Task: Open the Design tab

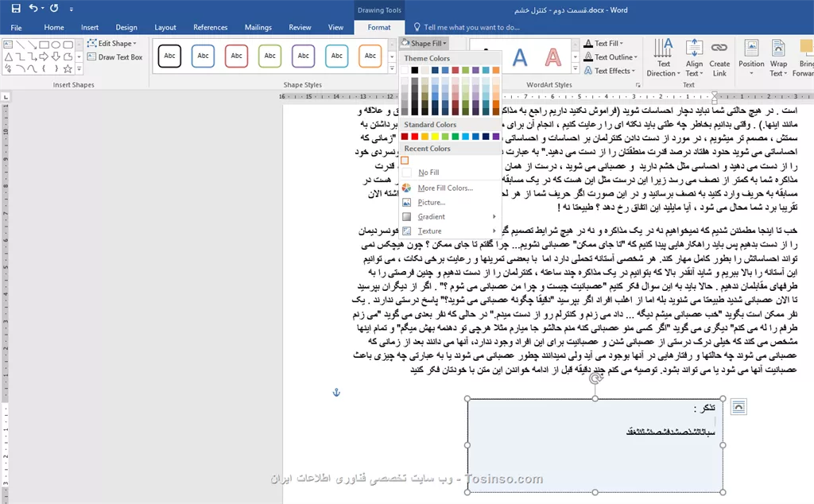Action: (126, 28)
